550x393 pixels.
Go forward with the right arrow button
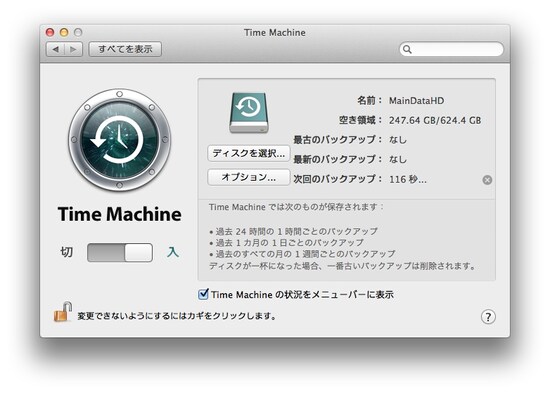[73, 49]
